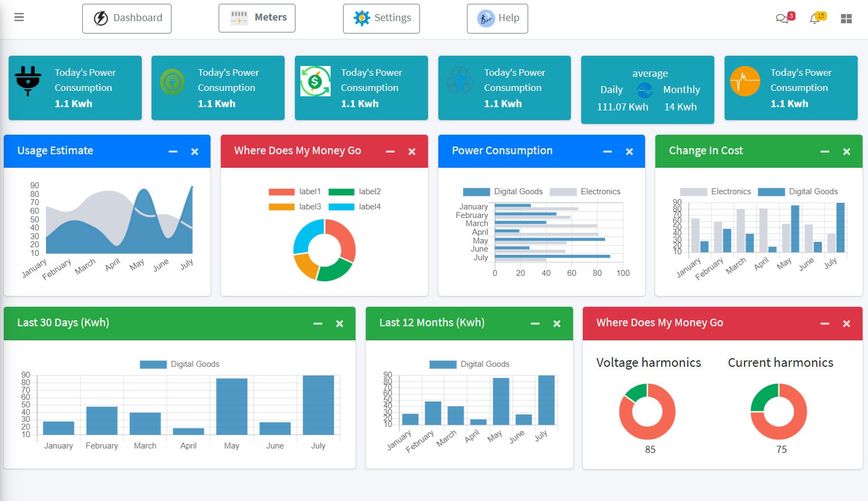
Task: Click the black power plug icon
Action: coord(28,81)
